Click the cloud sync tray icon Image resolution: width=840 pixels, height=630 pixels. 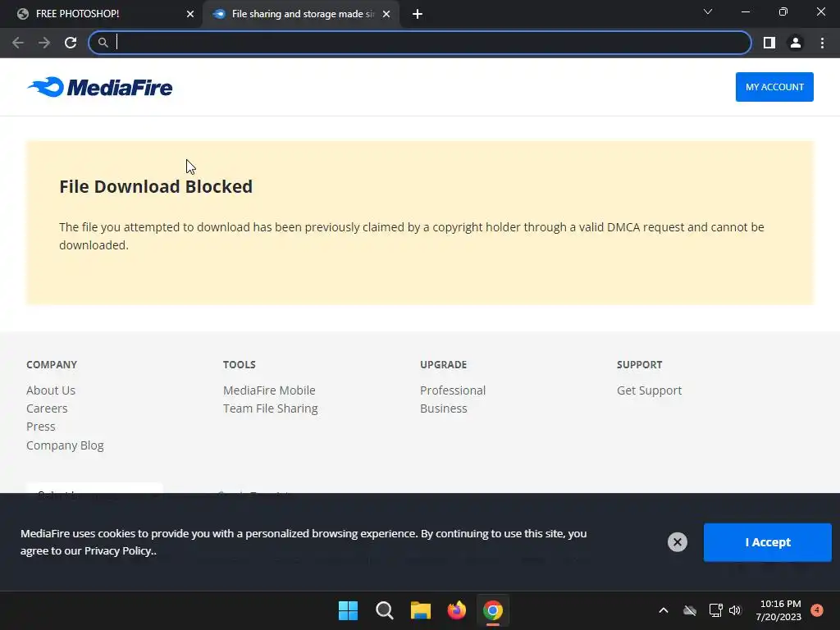coord(690,610)
